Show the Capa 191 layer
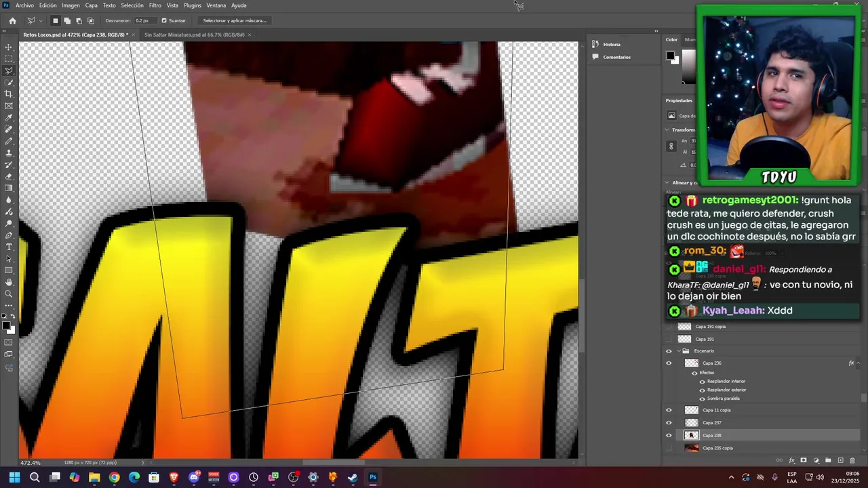This screenshot has width=868, height=488. click(x=669, y=339)
